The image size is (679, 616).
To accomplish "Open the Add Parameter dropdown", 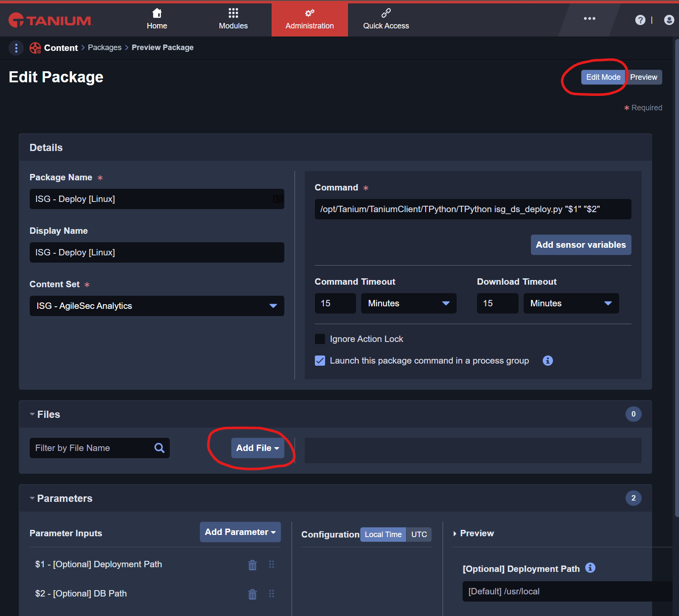I will 240,532.
